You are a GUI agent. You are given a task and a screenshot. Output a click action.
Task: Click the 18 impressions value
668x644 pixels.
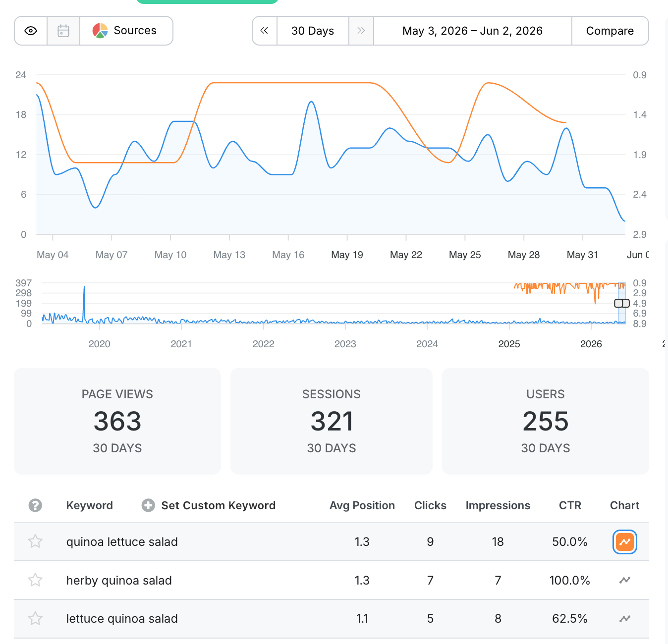498,542
